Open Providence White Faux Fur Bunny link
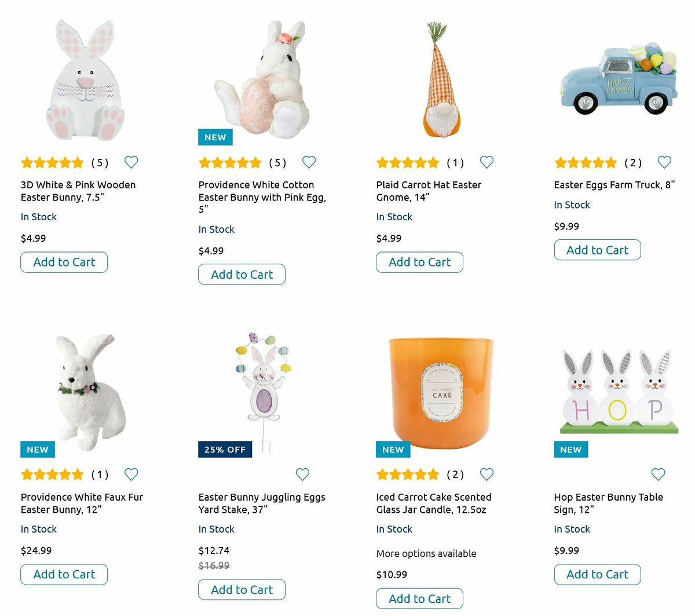This screenshot has height=616, width=695. tap(82, 503)
